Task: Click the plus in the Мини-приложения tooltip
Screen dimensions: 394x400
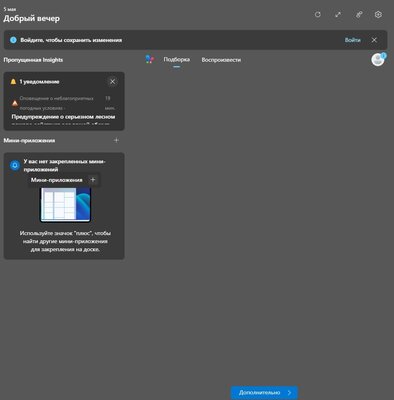Action: point(93,180)
